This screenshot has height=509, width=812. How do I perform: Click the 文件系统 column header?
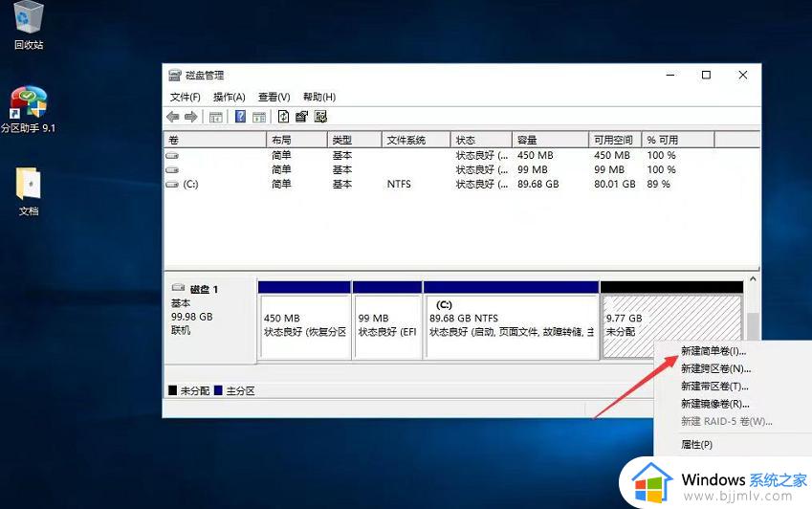pyautogui.click(x=416, y=140)
